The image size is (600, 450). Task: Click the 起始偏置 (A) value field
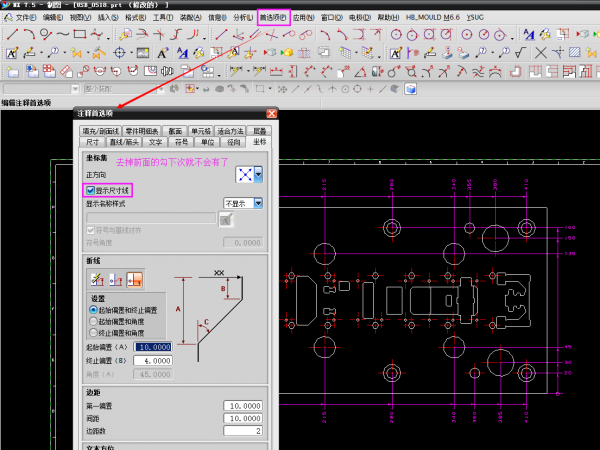[x=153, y=347]
